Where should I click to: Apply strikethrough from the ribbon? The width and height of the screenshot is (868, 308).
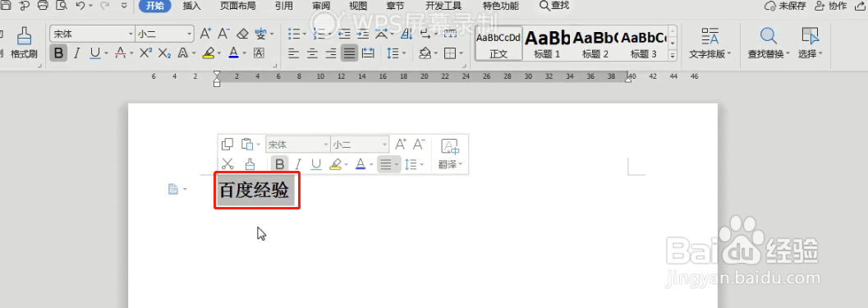pyautogui.click(x=121, y=53)
